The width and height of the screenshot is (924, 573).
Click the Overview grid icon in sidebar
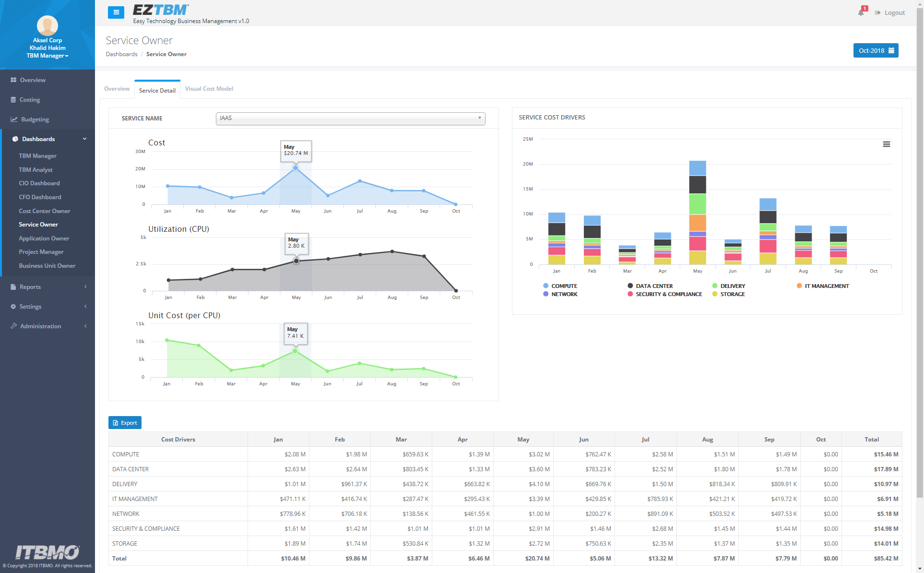(x=13, y=80)
